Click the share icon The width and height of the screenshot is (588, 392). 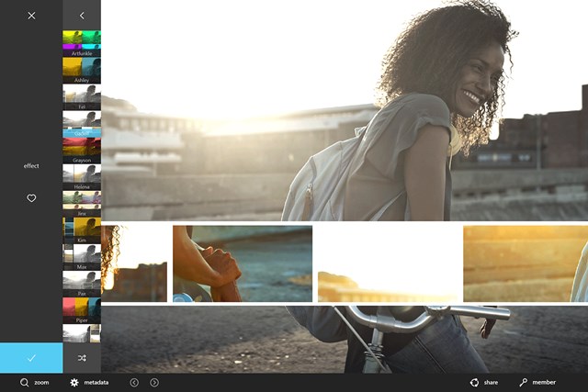[474, 382]
